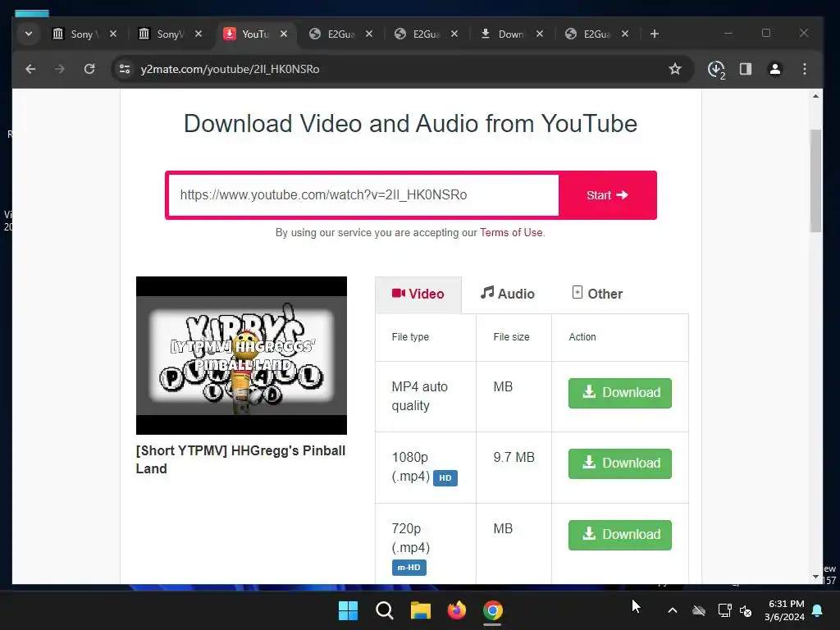The image size is (840, 630).
Task: Click the pink Start button
Action: pyautogui.click(x=607, y=195)
